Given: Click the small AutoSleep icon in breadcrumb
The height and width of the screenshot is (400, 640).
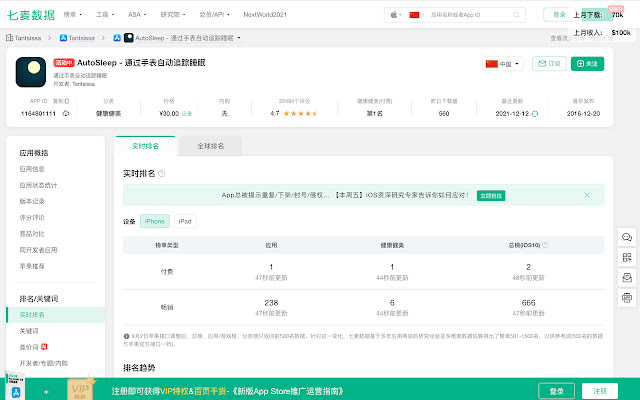Looking at the screenshot, I should 129,38.
